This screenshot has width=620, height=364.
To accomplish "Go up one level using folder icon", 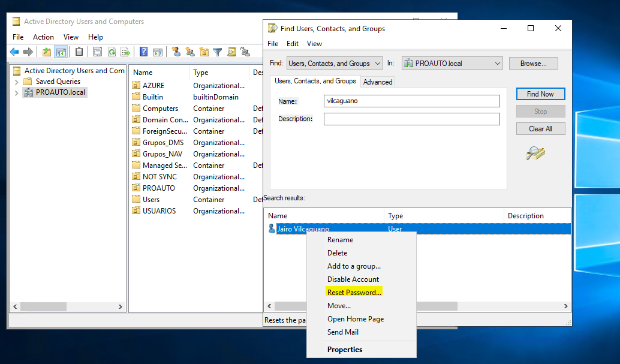I will (x=47, y=52).
